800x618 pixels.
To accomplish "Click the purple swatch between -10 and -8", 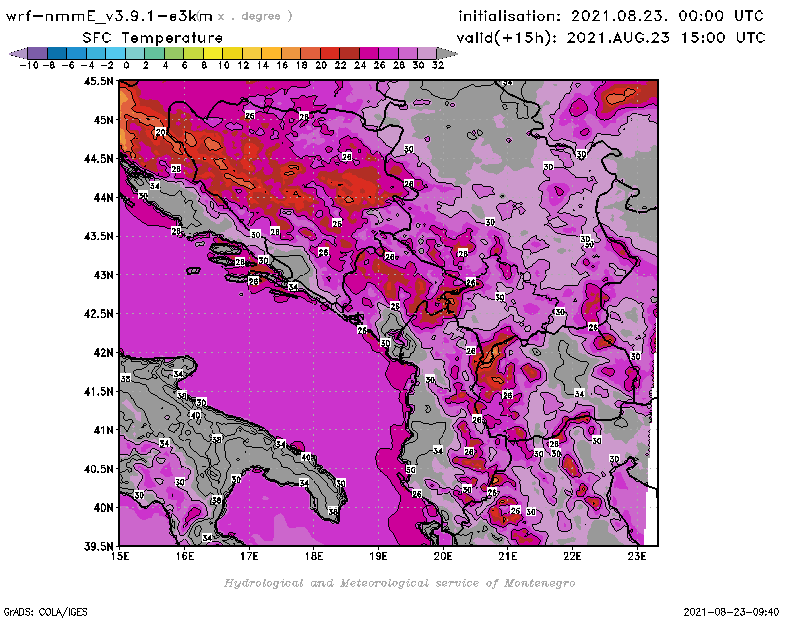I will tap(38, 53).
